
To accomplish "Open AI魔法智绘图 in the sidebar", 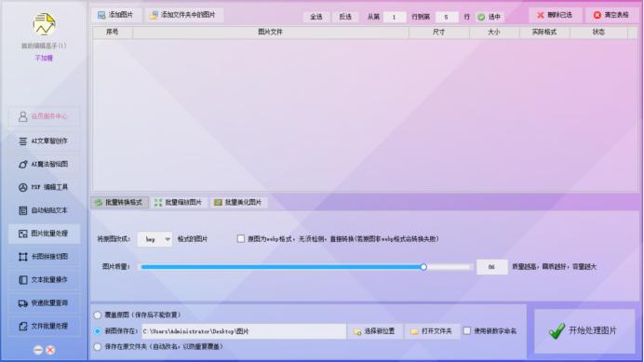I will click(44, 164).
